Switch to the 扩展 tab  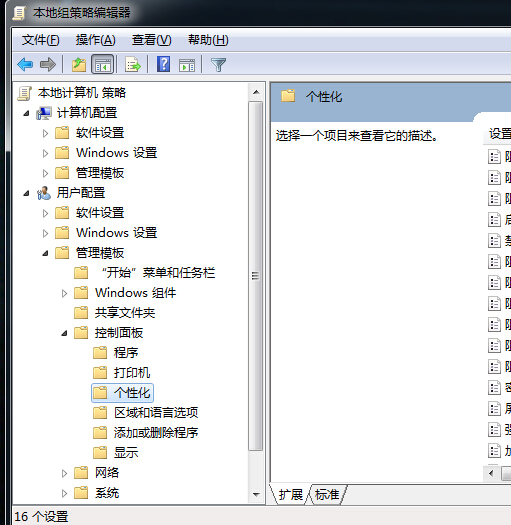click(290, 494)
